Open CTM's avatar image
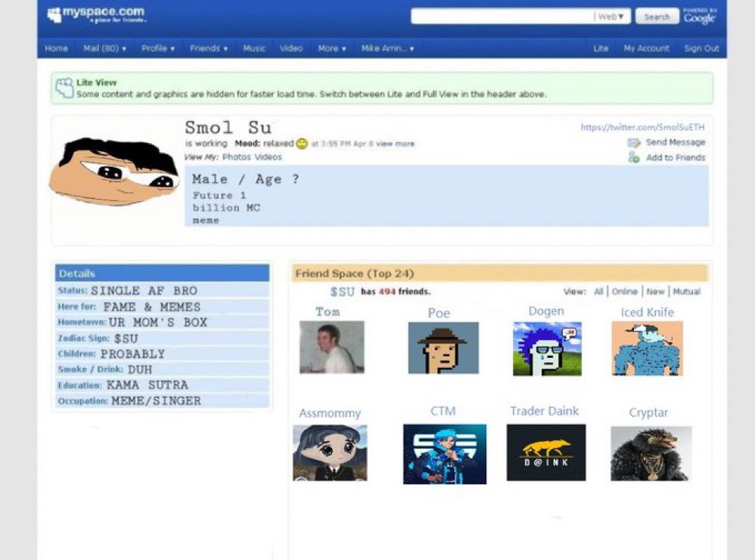This screenshot has width=755, height=560. (444, 454)
